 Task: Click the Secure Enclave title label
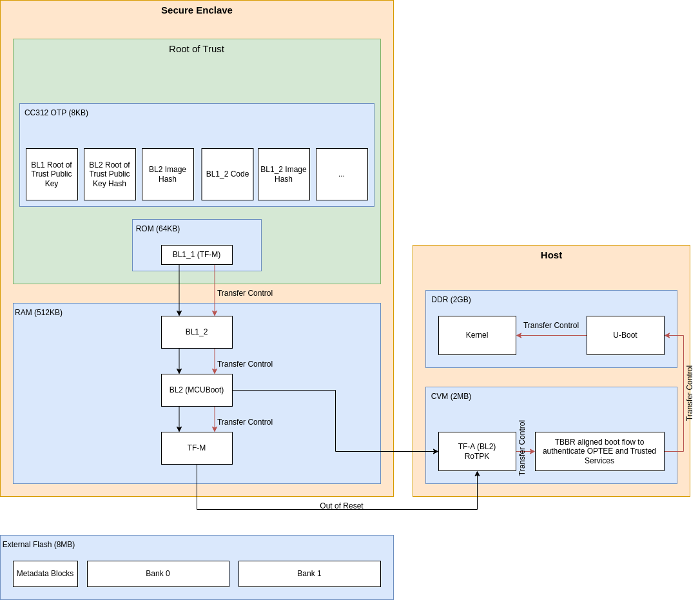coord(197,10)
